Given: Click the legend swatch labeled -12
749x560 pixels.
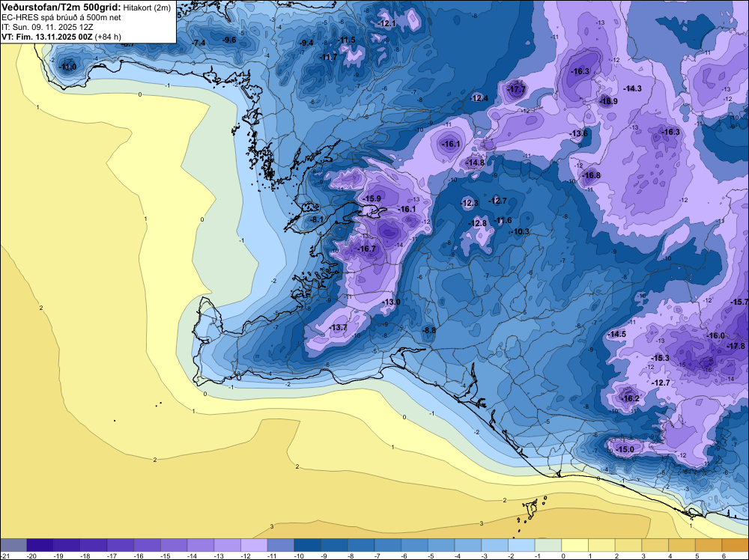Looking at the screenshot, I should [254, 545].
